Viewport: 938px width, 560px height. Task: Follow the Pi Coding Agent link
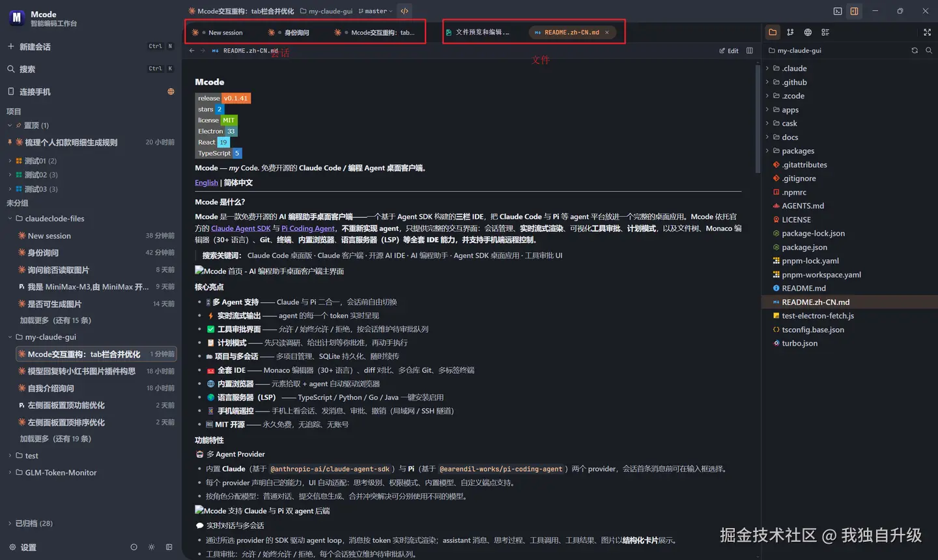308,228
